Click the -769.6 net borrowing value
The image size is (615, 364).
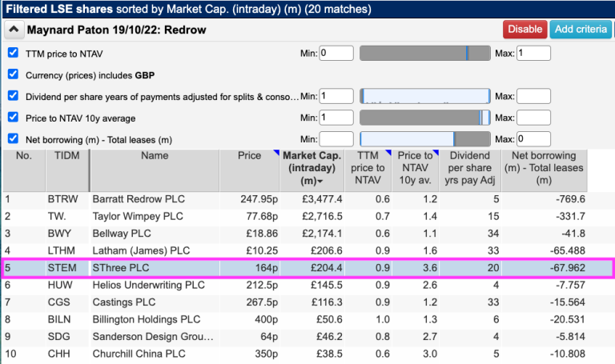570,199
